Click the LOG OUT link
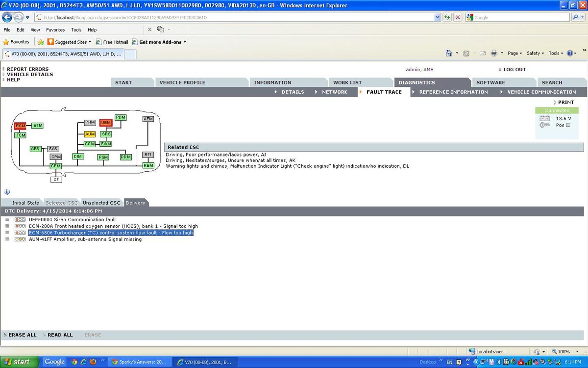Screen dimensions: 588x368 [x=514, y=70]
